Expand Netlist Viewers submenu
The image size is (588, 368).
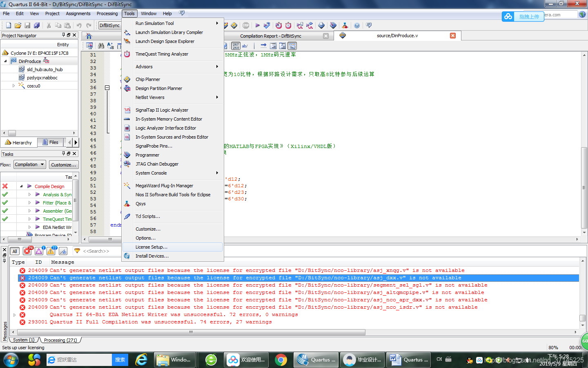pos(173,97)
